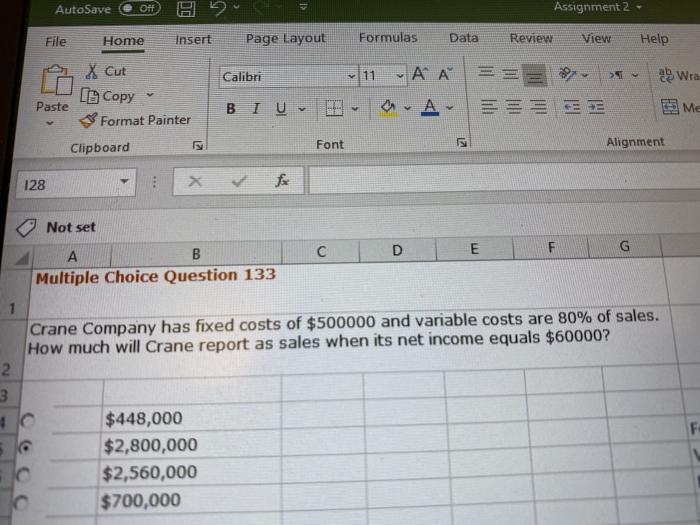
Task: Click the text direction icon
Action: [x=617, y=75]
